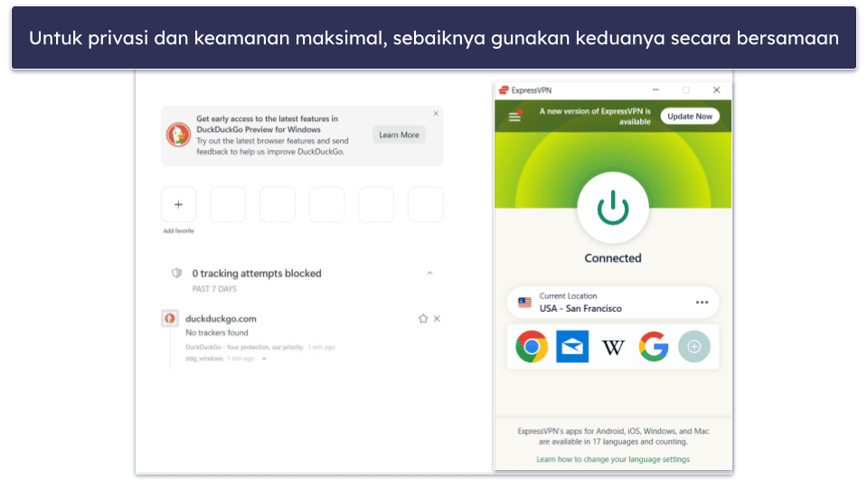Minimize the ExpressVPN window
This screenshot has width=868, height=488.
click(x=656, y=89)
